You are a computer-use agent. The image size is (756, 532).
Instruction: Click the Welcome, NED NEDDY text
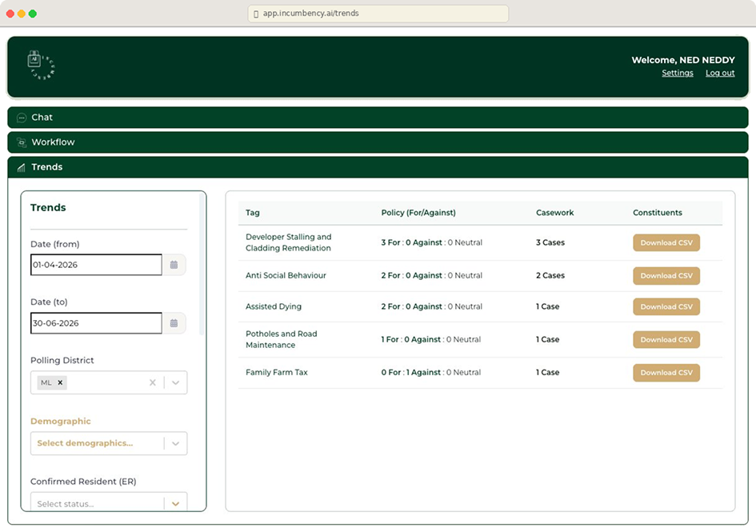[683, 60]
